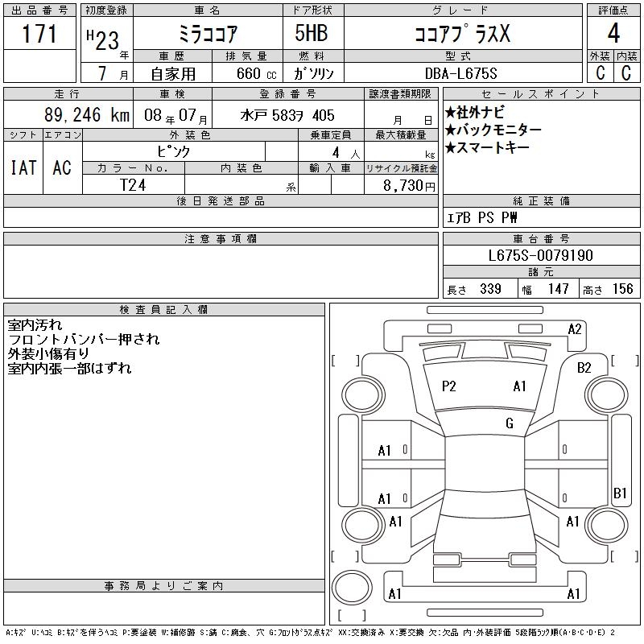
Task: Click the recycle deposit 8,730円 value
Action: [x=409, y=185]
